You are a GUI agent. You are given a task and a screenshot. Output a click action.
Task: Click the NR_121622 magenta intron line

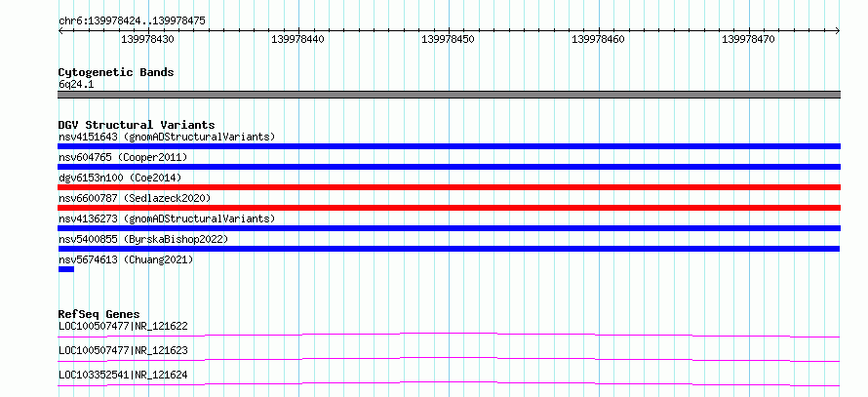449,334
